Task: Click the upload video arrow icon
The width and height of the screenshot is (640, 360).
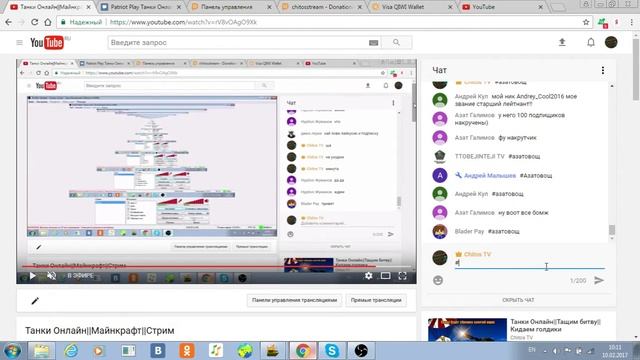Action: click(562, 42)
